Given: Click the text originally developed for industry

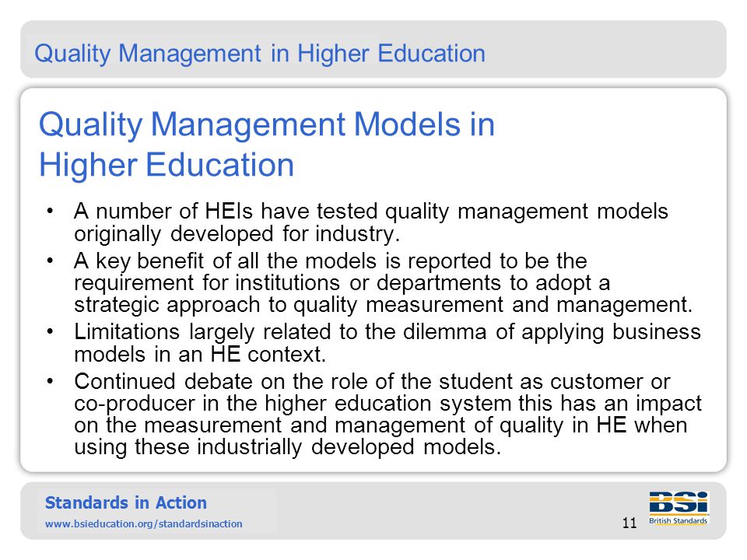Looking at the screenshot, I should 237,233.
